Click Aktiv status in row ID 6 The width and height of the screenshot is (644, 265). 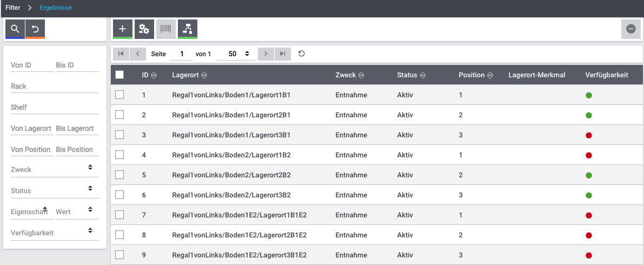point(405,195)
